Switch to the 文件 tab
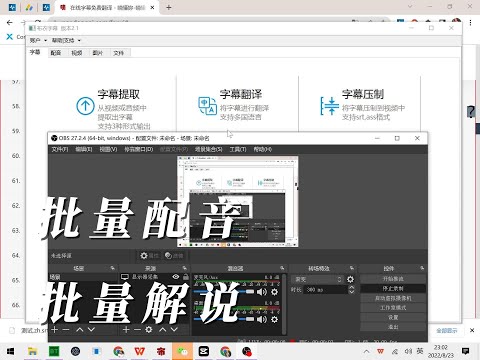The image size is (480, 360). [118, 53]
